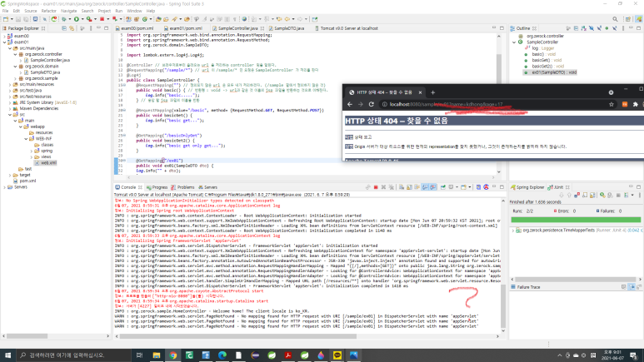Click JUnit green progress bar
The width and height of the screenshot is (644, 362).
pyautogui.click(x=576, y=220)
